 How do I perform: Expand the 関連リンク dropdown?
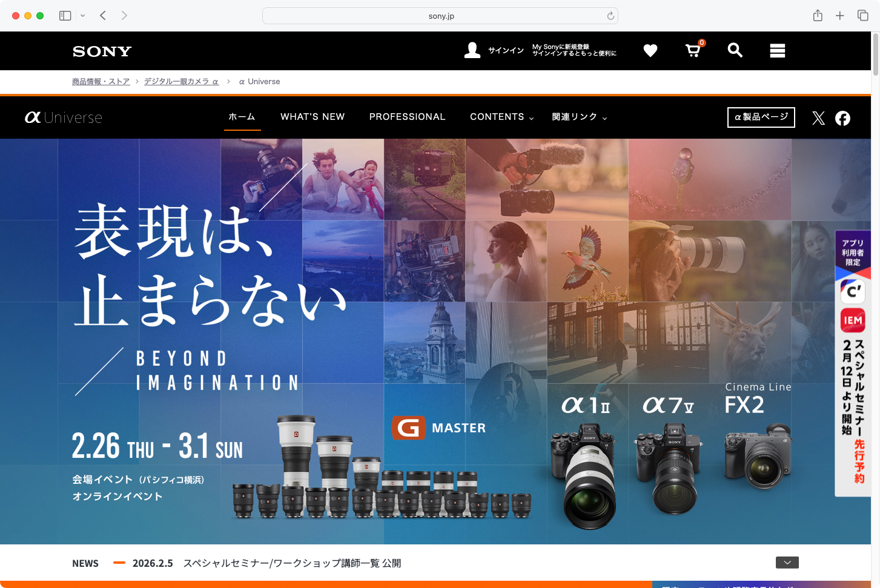(x=578, y=117)
